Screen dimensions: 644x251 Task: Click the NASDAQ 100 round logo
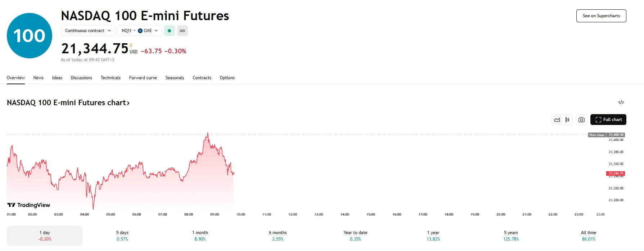(x=30, y=36)
